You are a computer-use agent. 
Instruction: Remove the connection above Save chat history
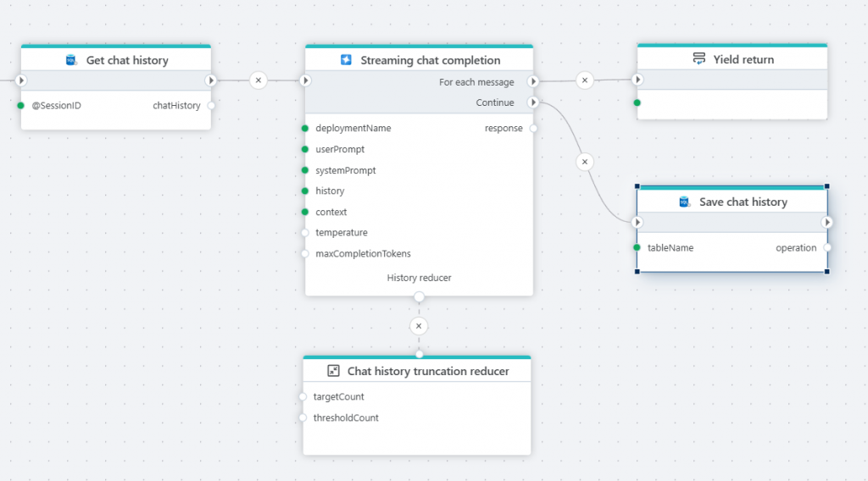tap(584, 161)
